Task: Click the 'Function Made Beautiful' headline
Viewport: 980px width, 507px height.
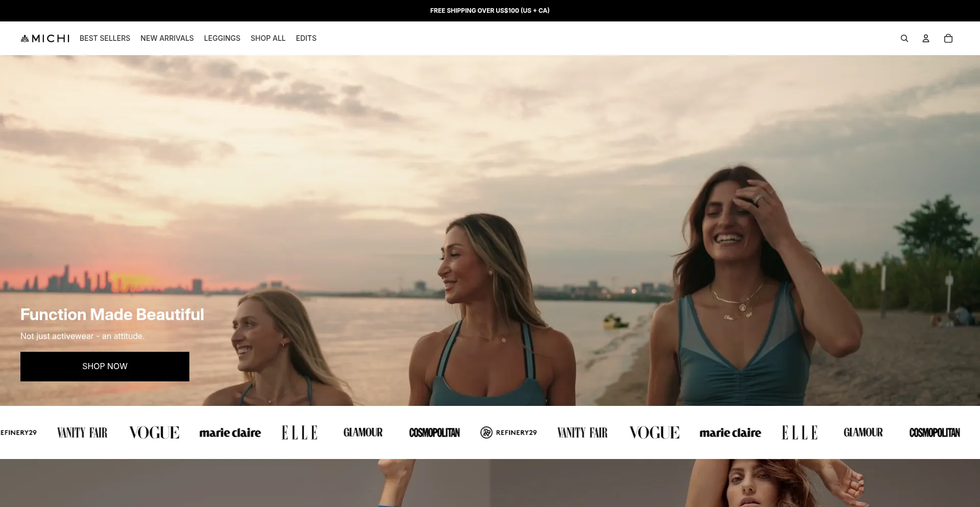Action: 112,315
